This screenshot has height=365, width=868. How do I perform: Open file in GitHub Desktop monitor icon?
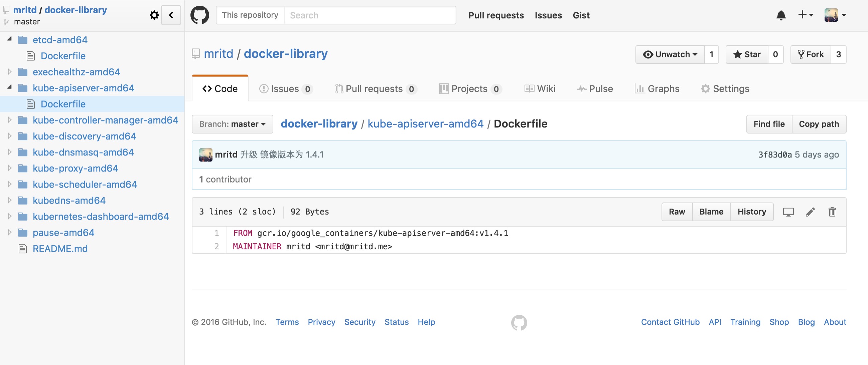788,212
